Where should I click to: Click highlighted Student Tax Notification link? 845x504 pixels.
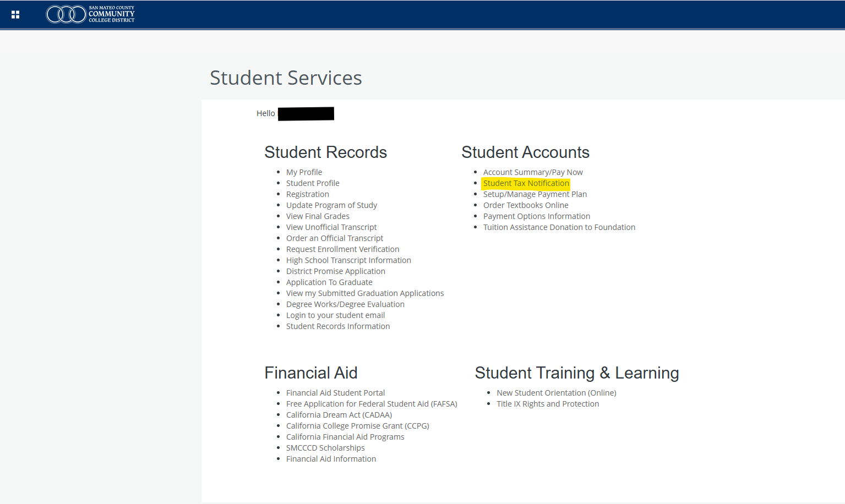[x=526, y=183]
